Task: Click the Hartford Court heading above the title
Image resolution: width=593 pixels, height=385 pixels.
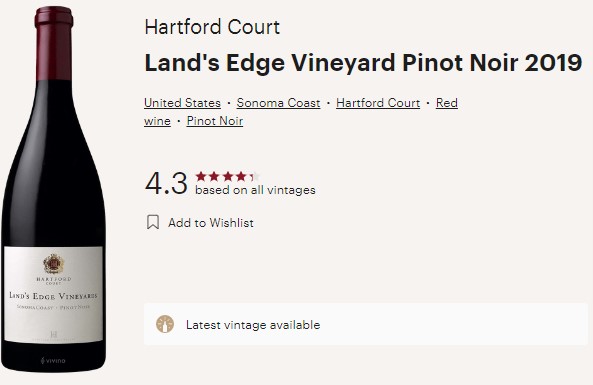Action: (x=212, y=27)
